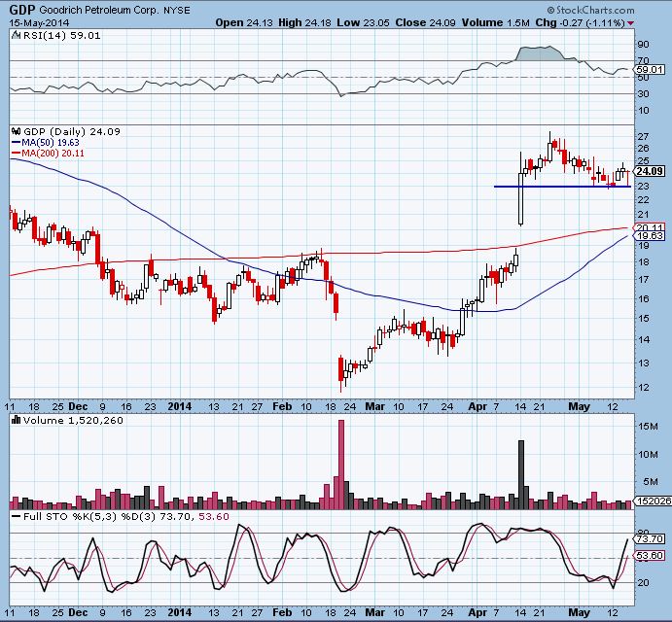Select the GDP ticker symbol in the header
This screenshot has height=622, width=672.
point(22,10)
